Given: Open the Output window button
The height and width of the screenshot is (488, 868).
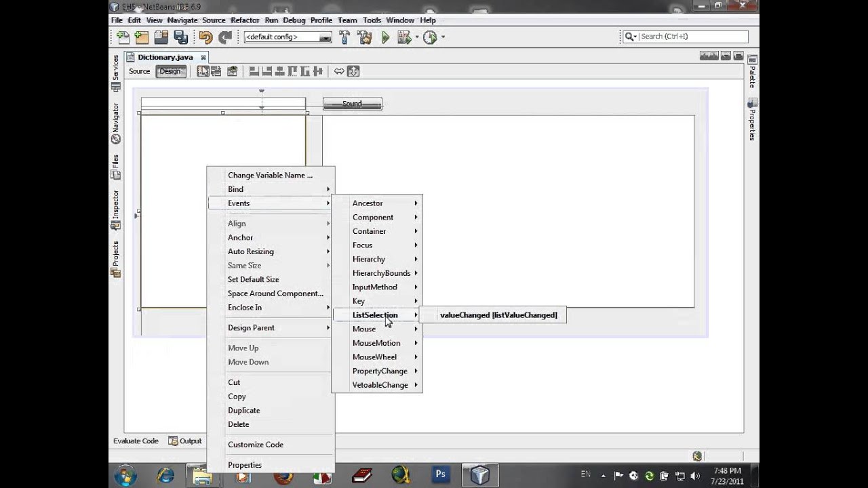Looking at the screenshot, I should pyautogui.click(x=185, y=441).
